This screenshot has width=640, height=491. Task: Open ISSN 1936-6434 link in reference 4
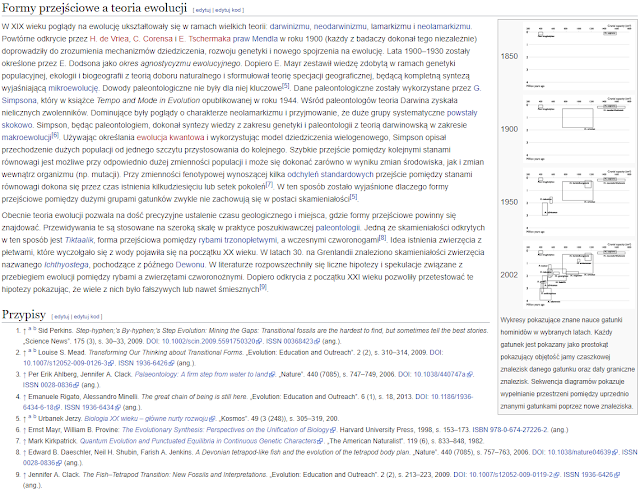point(93,407)
